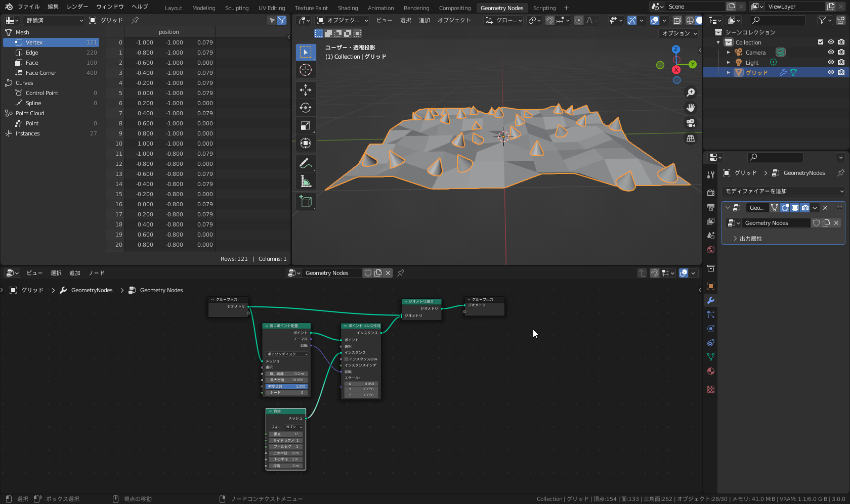Image resolution: width=850 pixels, height=504 pixels.
Task: Choose the Measure tool
Action: click(306, 181)
